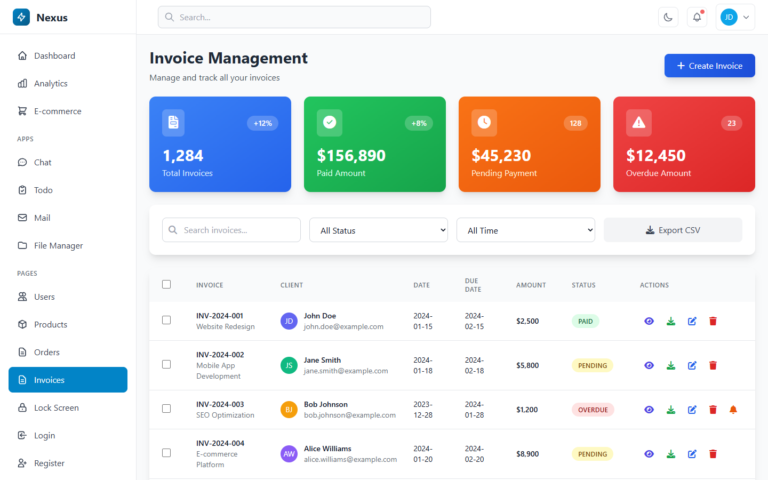Open the notifications bell
The width and height of the screenshot is (768, 480).
click(x=696, y=18)
